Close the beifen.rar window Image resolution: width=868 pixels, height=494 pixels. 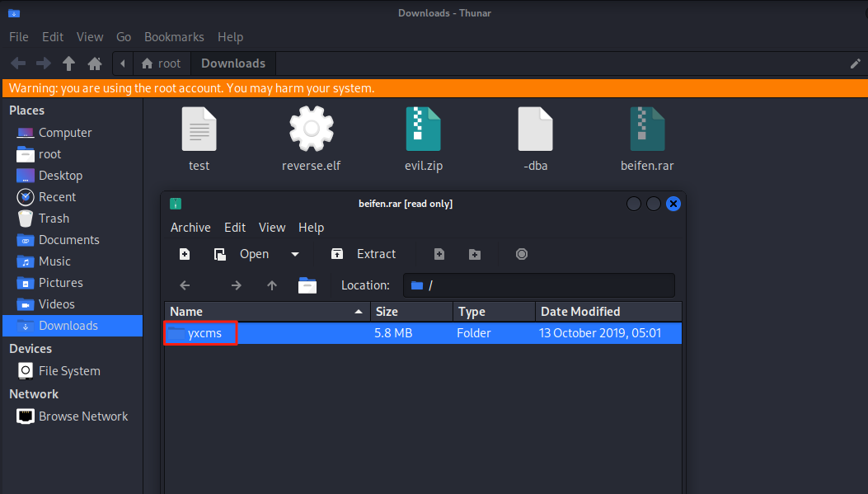coord(673,204)
